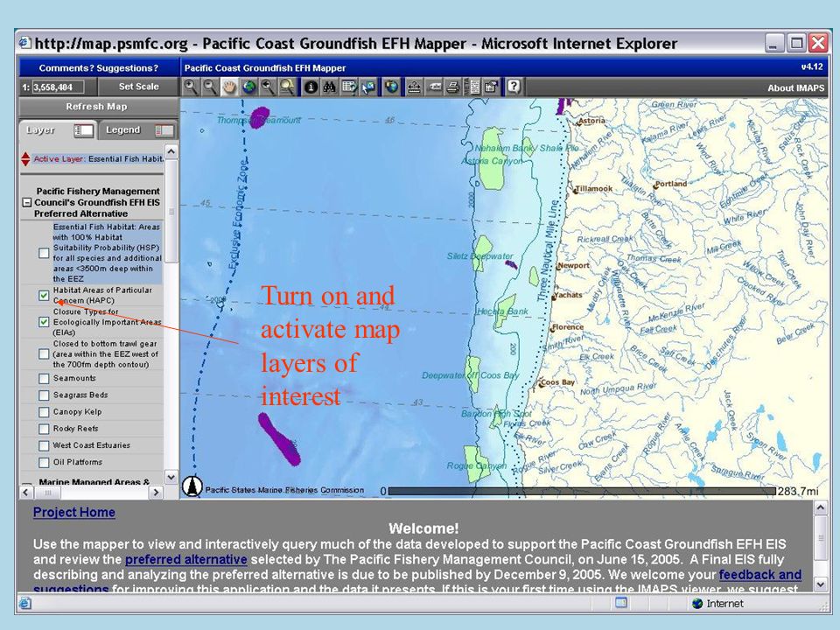Open the Project Home link

pos(73,512)
